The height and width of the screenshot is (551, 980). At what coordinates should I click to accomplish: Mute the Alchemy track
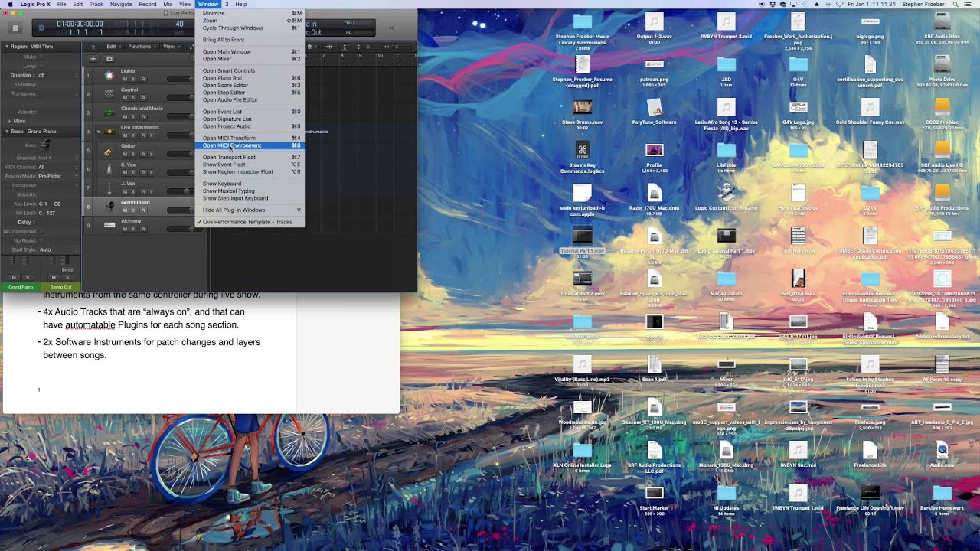tap(125, 229)
